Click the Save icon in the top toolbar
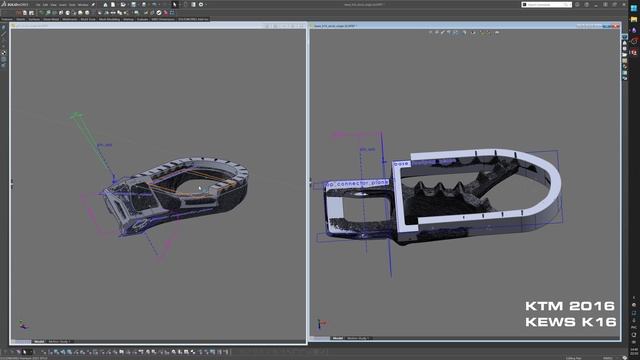640x360 pixels. pyautogui.click(x=133, y=4)
